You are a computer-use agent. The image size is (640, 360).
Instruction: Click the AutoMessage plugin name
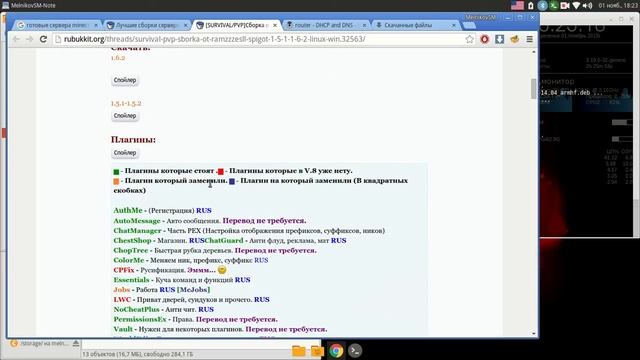pyautogui.click(x=137, y=220)
